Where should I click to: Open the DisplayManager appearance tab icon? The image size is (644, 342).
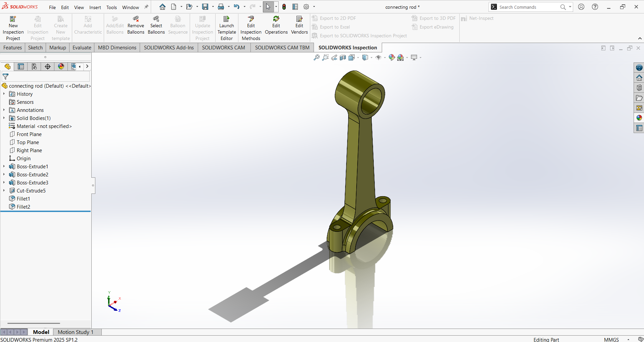(x=61, y=67)
